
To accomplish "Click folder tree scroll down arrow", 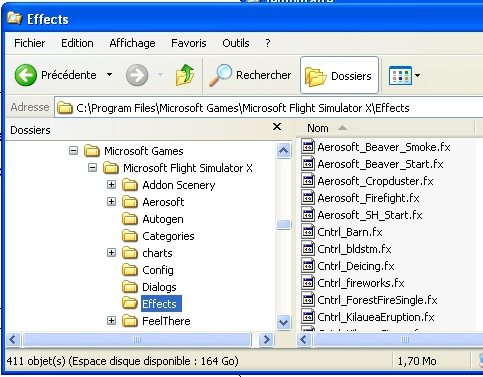I will pyautogui.click(x=283, y=322).
